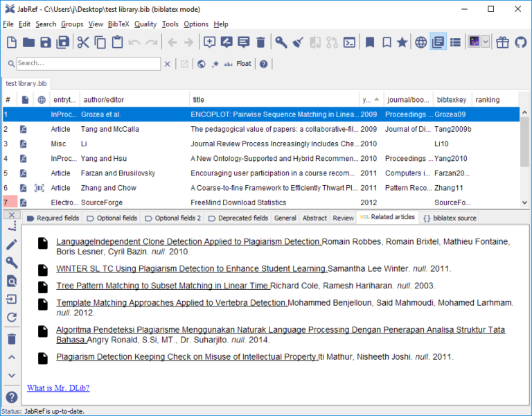Viewport: 532px width, 416px height.
Task: Switch to the biblatex source tab
Action: point(450,218)
